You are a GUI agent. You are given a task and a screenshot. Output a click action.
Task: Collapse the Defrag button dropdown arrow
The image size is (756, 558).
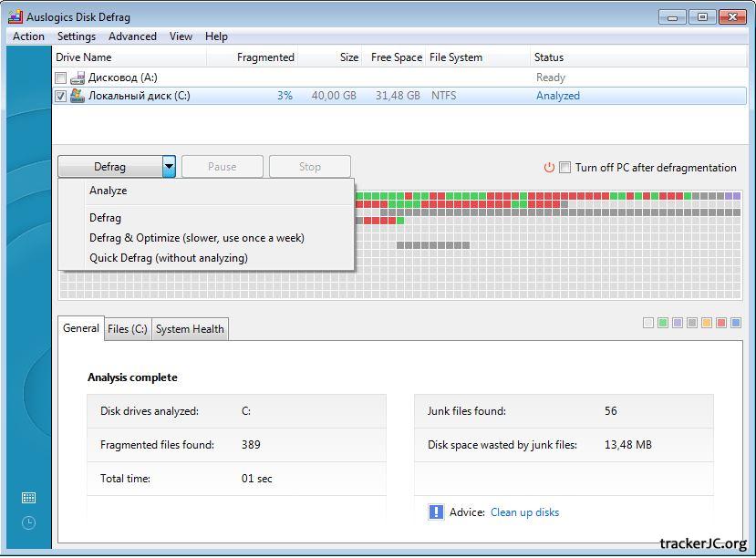(169, 167)
